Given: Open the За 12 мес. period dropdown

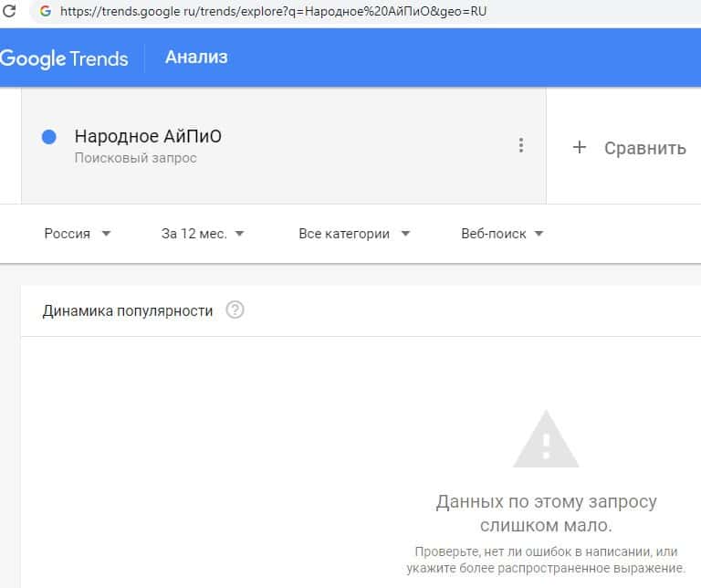Looking at the screenshot, I should coord(203,234).
